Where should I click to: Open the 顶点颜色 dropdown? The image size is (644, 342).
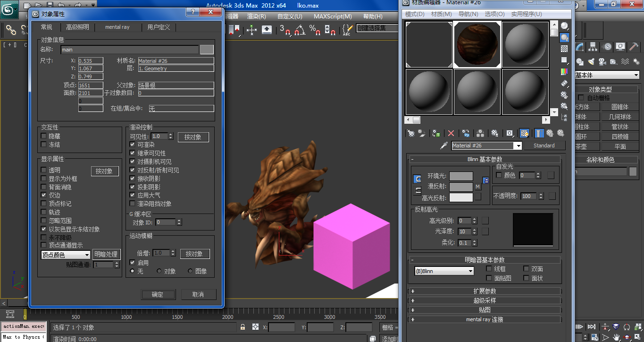coord(66,255)
